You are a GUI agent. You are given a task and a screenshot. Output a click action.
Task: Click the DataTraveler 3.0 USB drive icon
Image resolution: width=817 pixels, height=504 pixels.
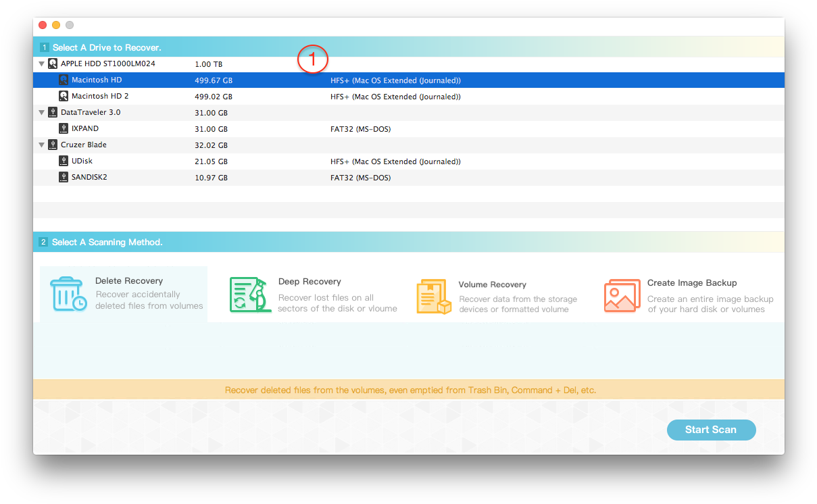point(53,112)
